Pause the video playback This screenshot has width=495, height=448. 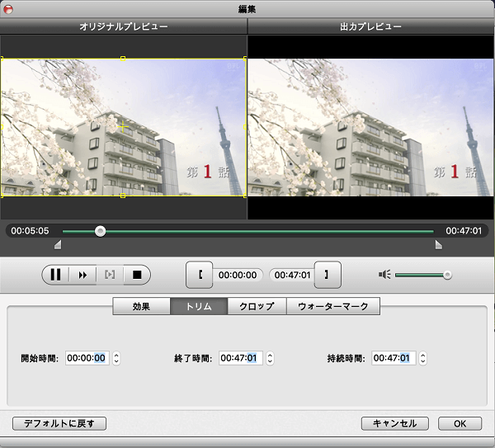pyautogui.click(x=55, y=275)
